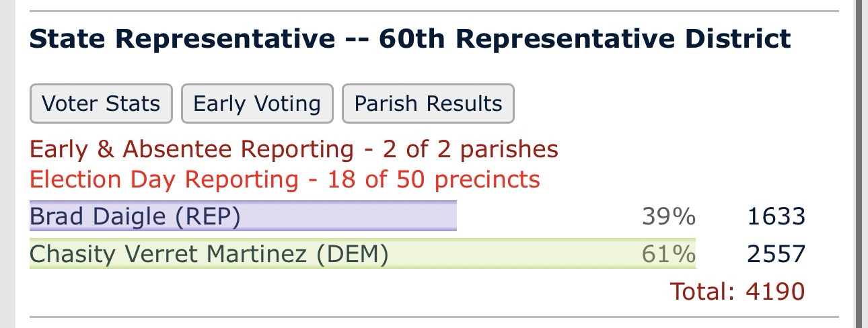Image resolution: width=868 pixels, height=328 pixels.
Task: Open the Early Voting button
Action: tap(257, 104)
